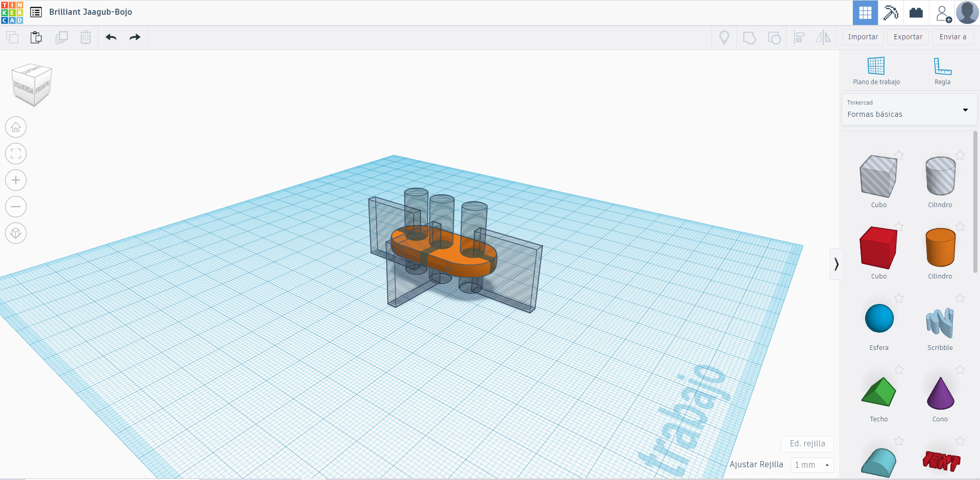Favorite the hole Cilindro with star
The image size is (980, 480).
[x=960, y=155]
